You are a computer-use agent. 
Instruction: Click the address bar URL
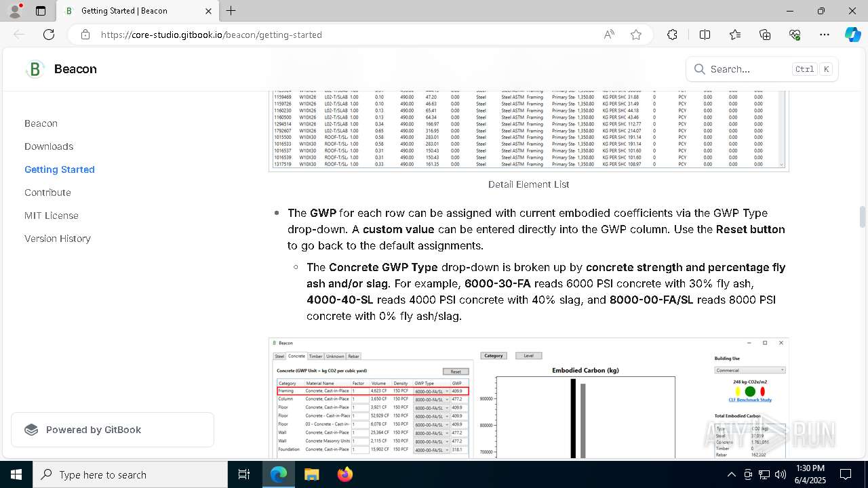[x=212, y=35]
